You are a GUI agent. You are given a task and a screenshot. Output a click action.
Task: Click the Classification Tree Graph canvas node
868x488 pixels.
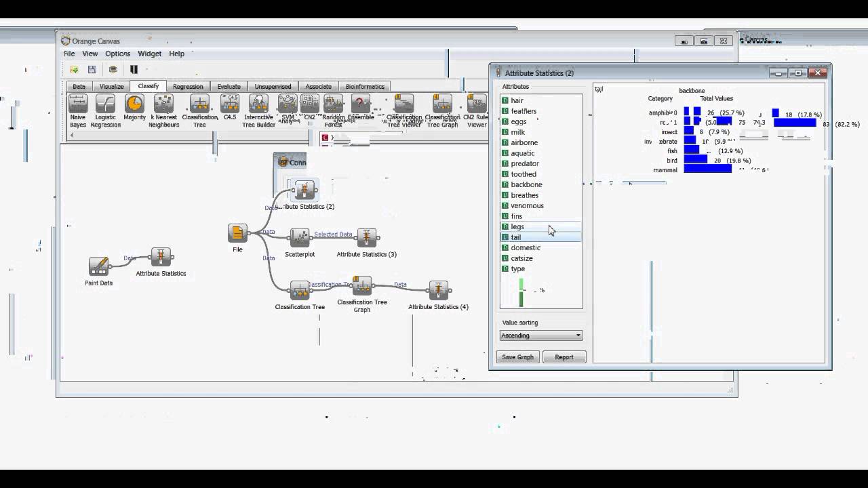362,285
